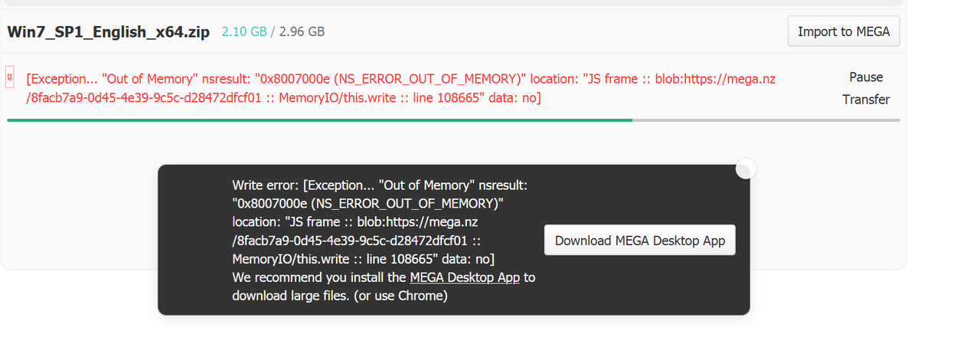Click the Import to MEGA button
980x354 pixels.
(844, 31)
